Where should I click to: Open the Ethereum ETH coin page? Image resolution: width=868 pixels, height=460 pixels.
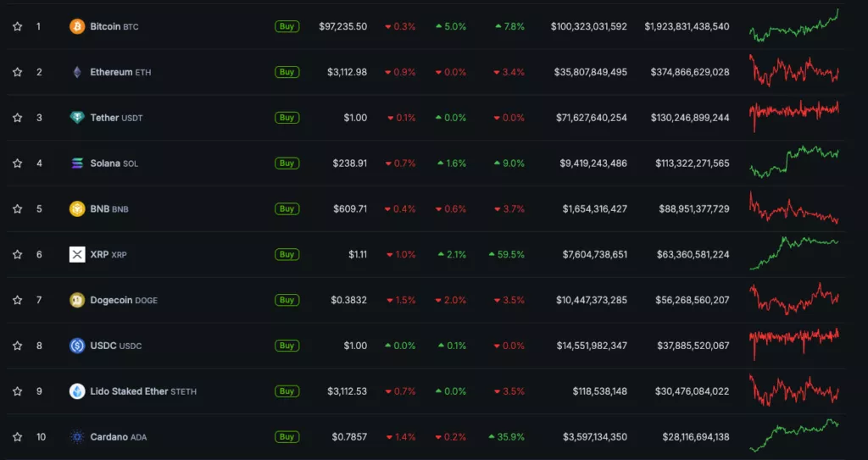click(120, 72)
